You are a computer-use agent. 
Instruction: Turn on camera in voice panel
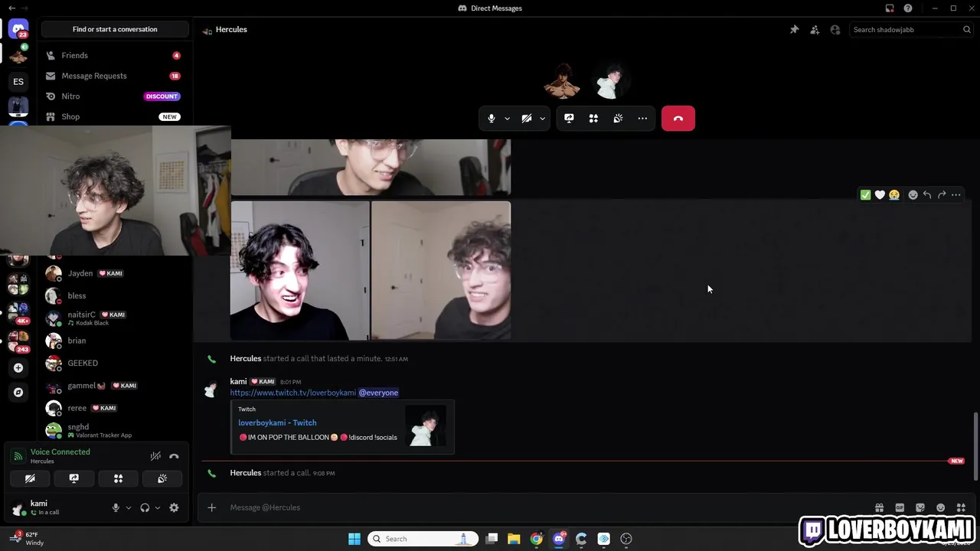point(30,478)
